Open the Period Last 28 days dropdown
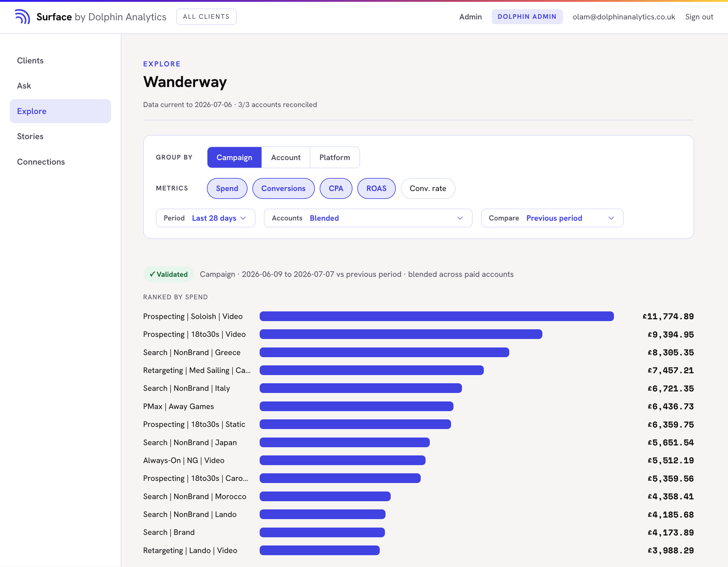 205,218
